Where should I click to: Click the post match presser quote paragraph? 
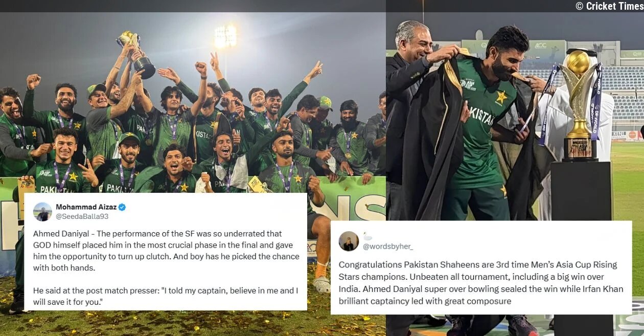(x=166, y=296)
